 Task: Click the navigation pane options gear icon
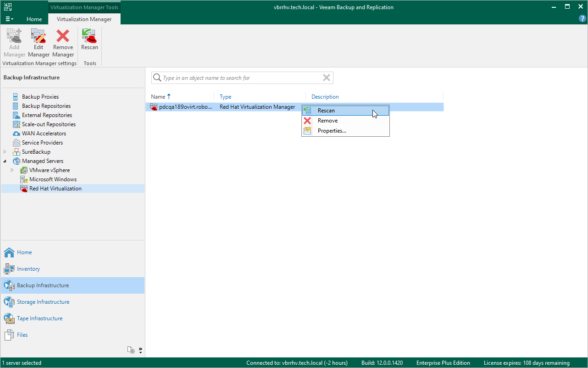(x=132, y=350)
